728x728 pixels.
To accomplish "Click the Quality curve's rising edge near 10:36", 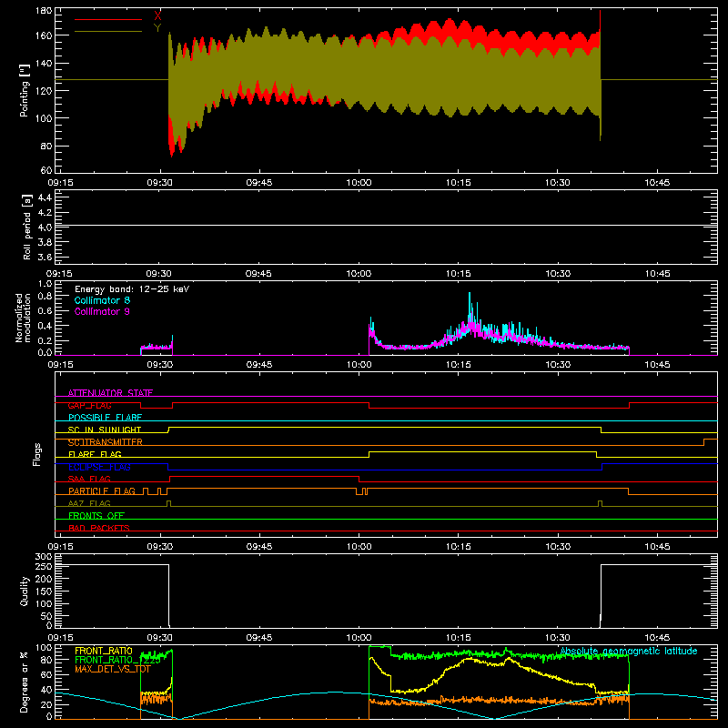I will [x=601, y=596].
